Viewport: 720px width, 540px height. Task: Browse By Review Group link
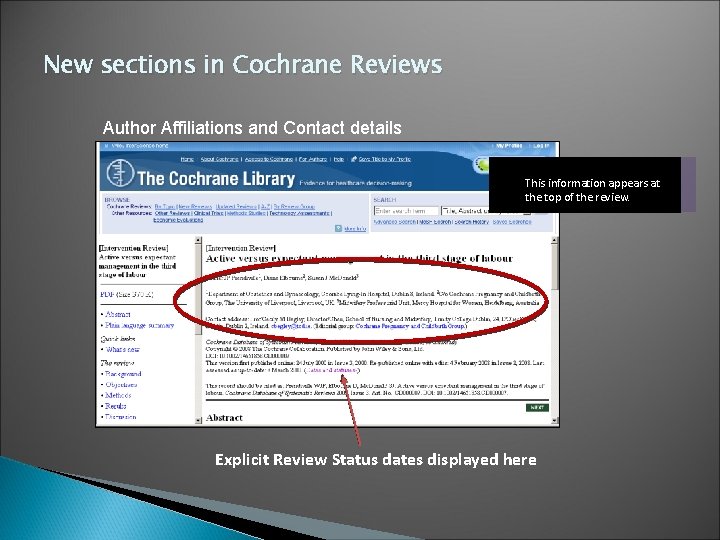click(294, 207)
